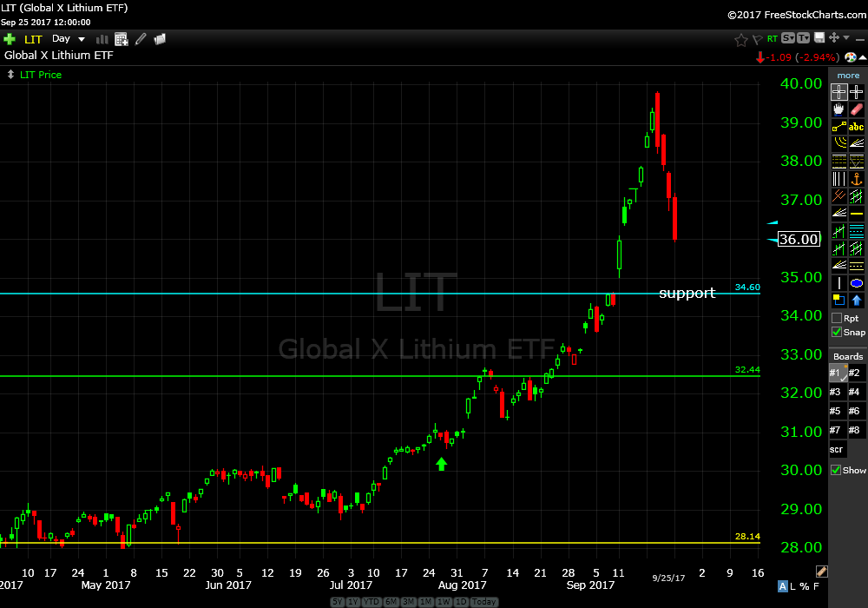This screenshot has width=868, height=608.
Task: Open the S dropdown in top toolbar
Action: pyautogui.click(x=787, y=38)
